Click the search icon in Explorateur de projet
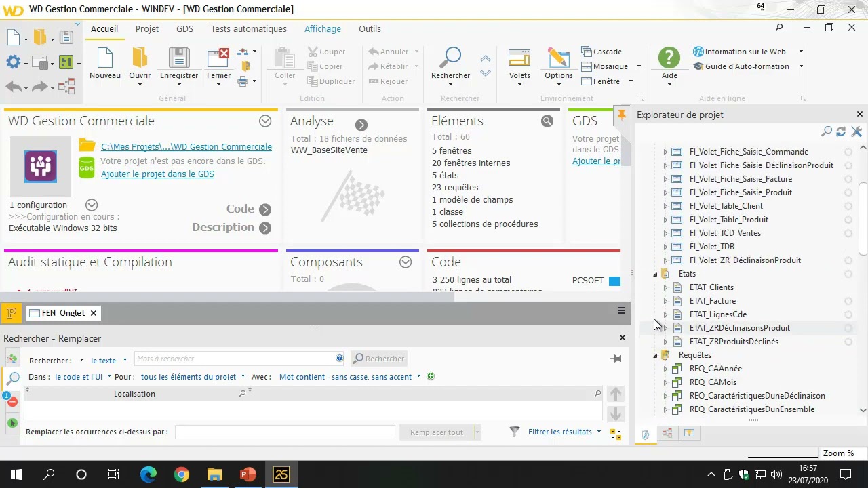The width and height of the screenshot is (868, 488). pos(827,131)
